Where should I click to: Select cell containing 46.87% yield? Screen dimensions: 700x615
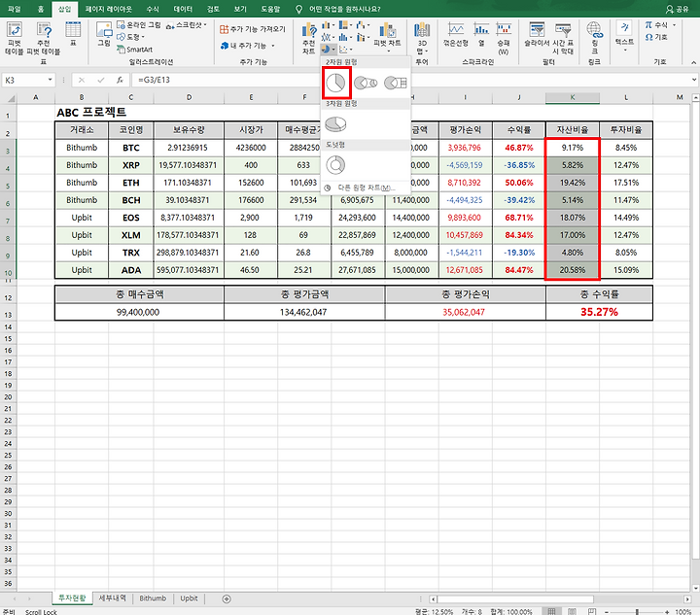[519, 148]
